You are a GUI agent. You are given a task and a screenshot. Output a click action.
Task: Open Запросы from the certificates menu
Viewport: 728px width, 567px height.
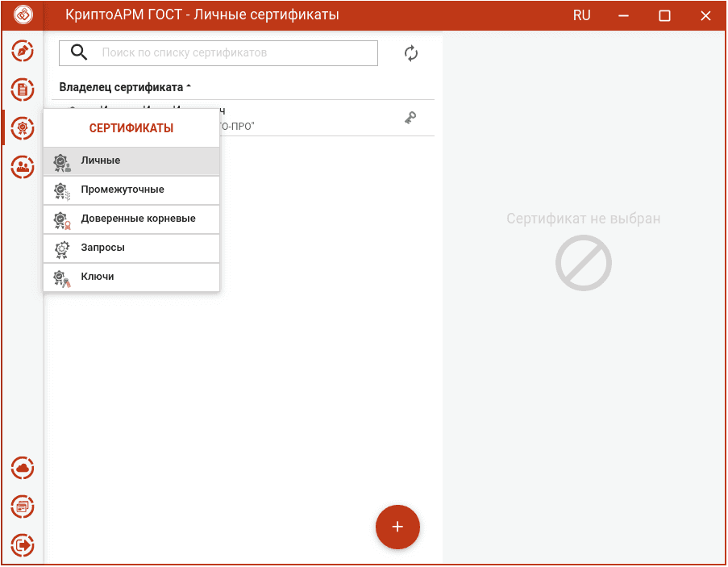coord(131,248)
